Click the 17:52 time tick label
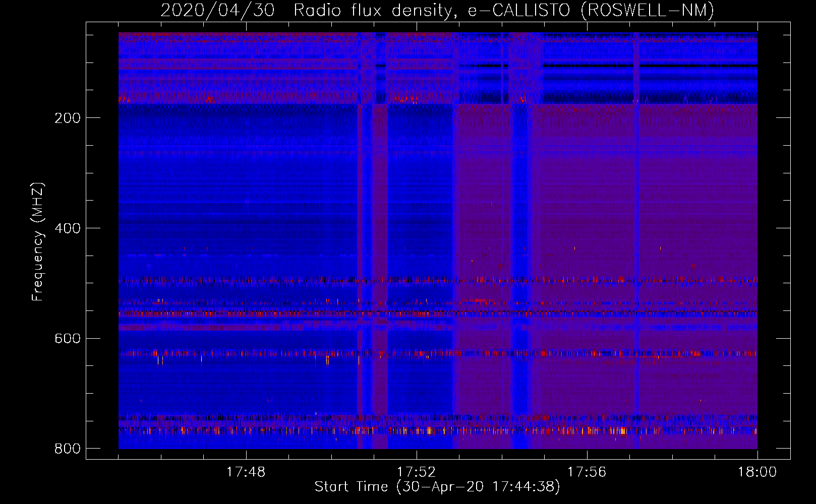The width and height of the screenshot is (816, 504). (x=416, y=472)
